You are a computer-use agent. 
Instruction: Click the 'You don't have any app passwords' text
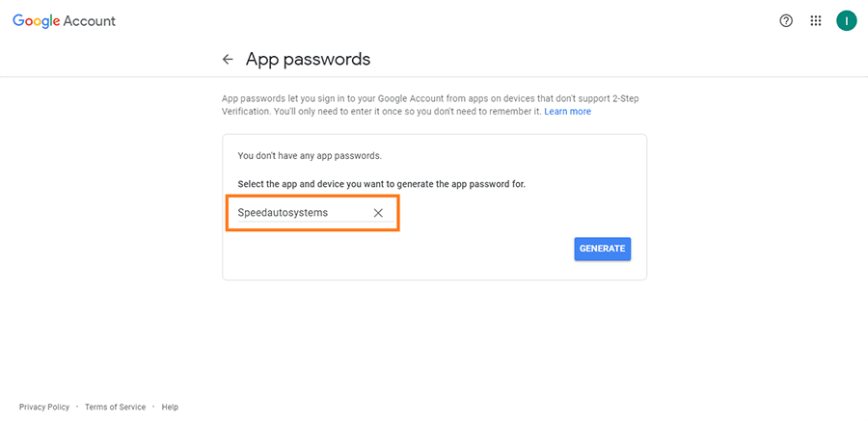(x=310, y=156)
